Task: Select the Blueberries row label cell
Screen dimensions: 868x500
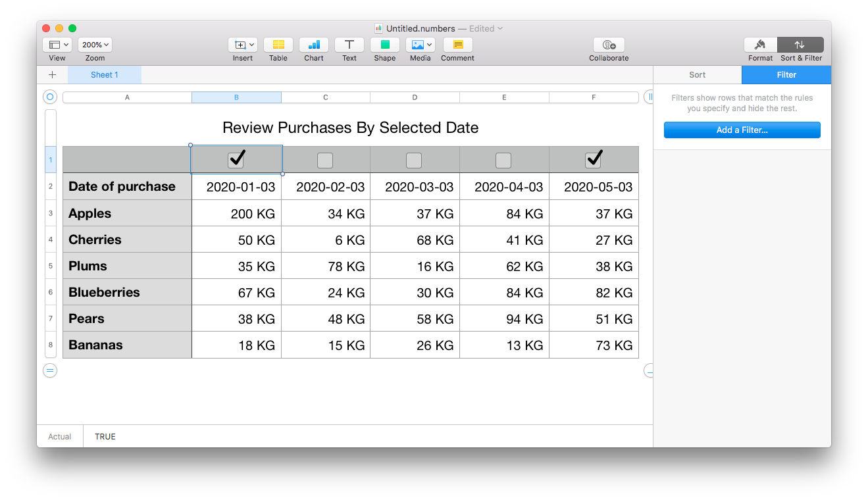Action: (x=128, y=292)
